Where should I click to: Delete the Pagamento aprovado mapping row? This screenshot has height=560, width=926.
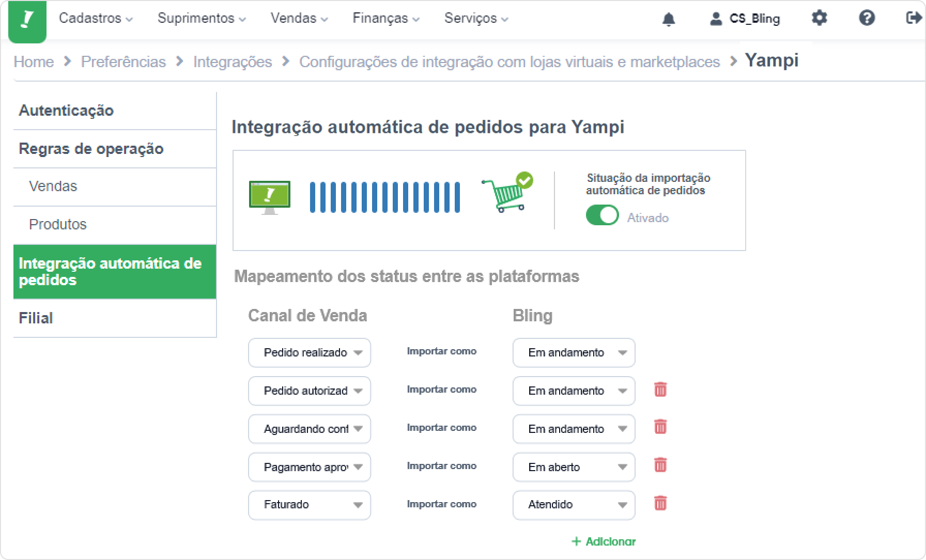click(x=660, y=465)
